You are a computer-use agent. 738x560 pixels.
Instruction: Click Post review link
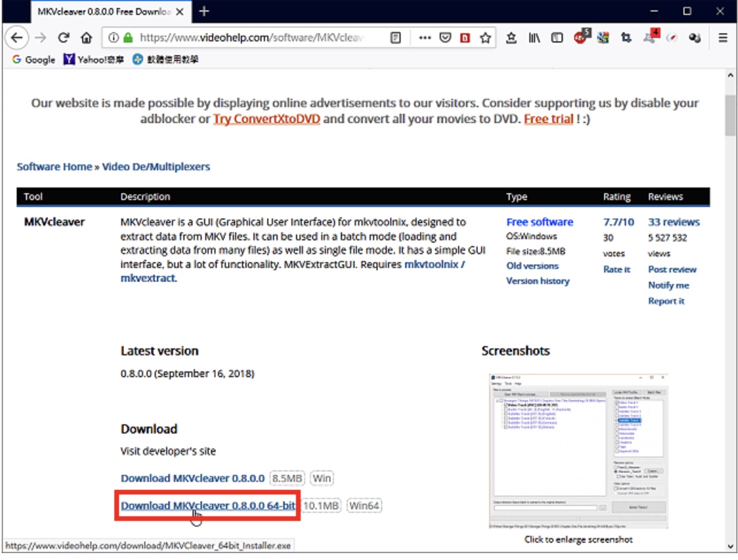pyautogui.click(x=672, y=269)
